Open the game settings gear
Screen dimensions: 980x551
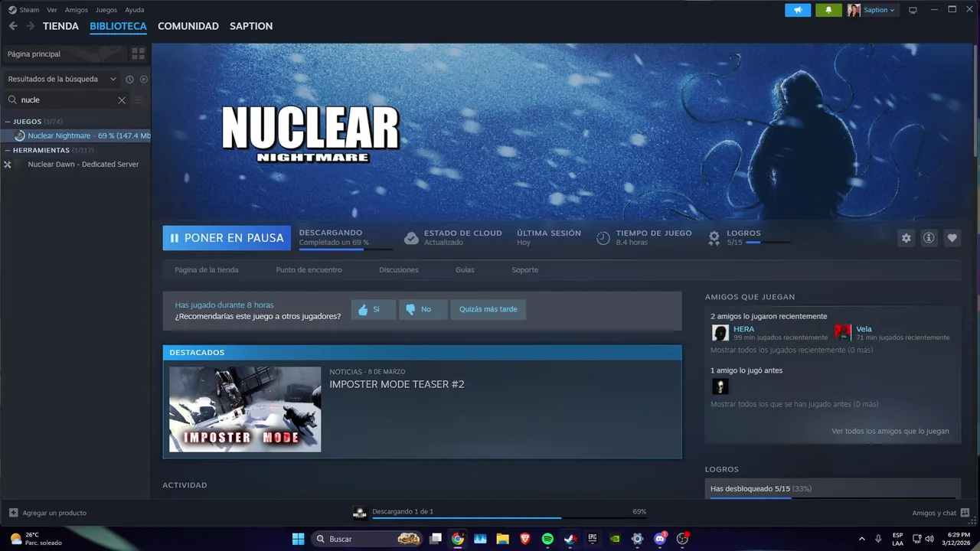906,238
